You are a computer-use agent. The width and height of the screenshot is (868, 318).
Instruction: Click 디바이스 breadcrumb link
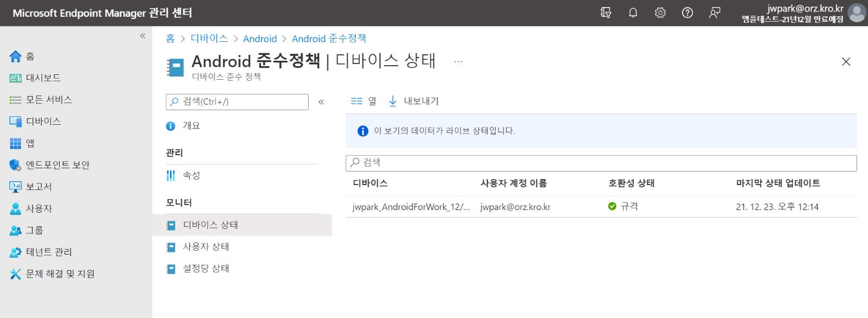[209, 39]
